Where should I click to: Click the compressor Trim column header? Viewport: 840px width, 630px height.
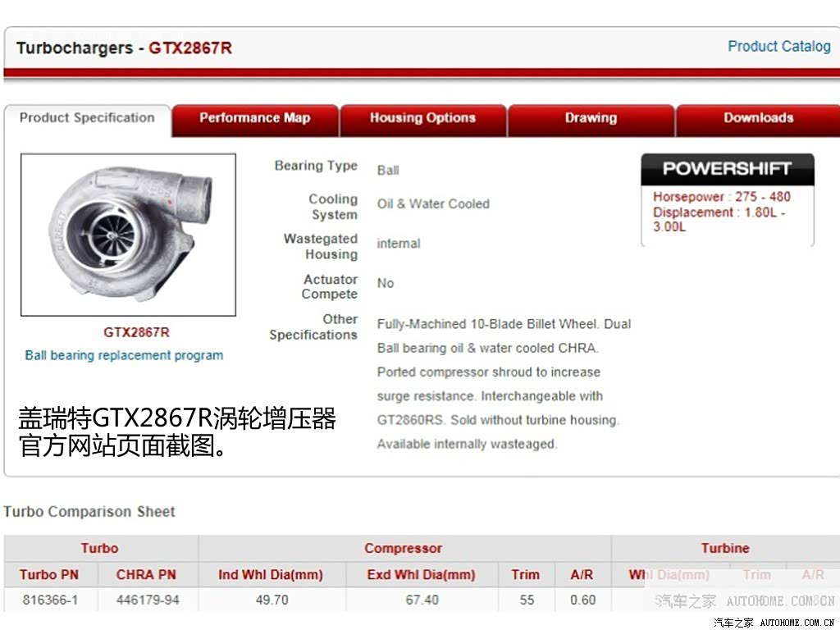(x=526, y=575)
